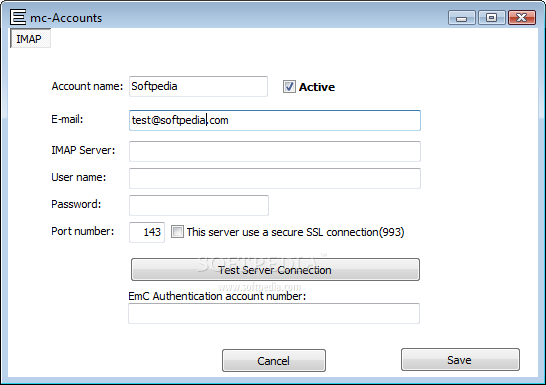Focus the IMAP Server text field
The image size is (546, 385).
click(x=275, y=151)
